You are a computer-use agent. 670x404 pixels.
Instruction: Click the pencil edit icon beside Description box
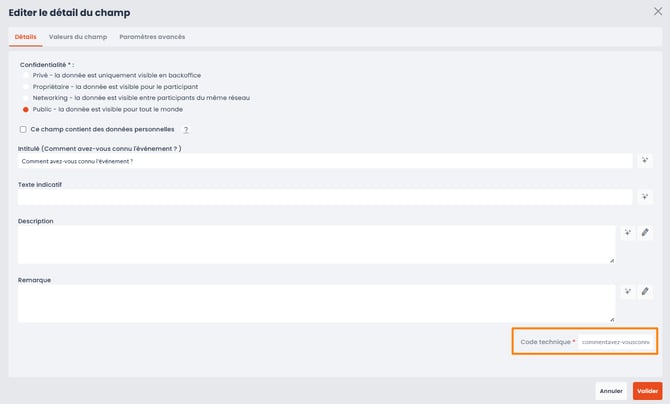[x=645, y=232]
